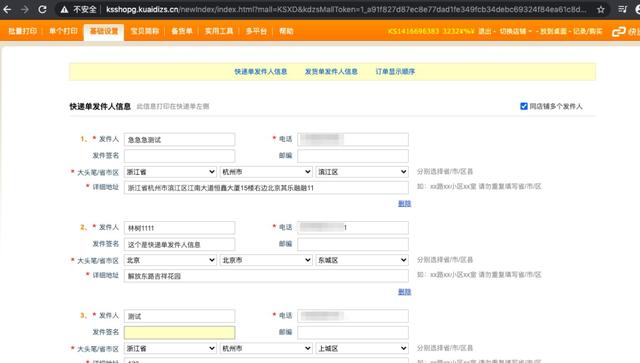
Task: Open the 切换店铺 store switcher dropdown
Action: point(516,31)
